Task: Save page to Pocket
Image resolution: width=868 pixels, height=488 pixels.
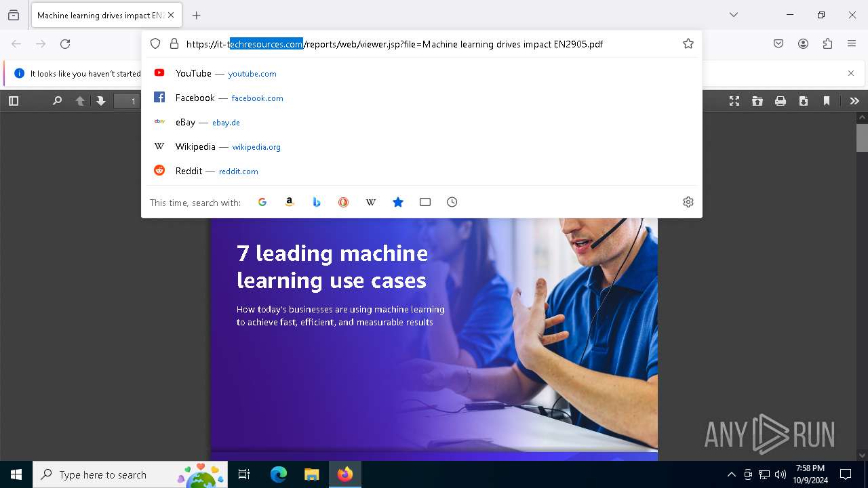Action: point(778,44)
